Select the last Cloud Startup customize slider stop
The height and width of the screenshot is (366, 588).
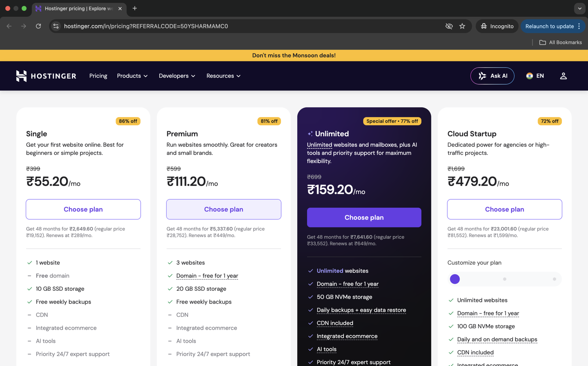tap(554, 279)
